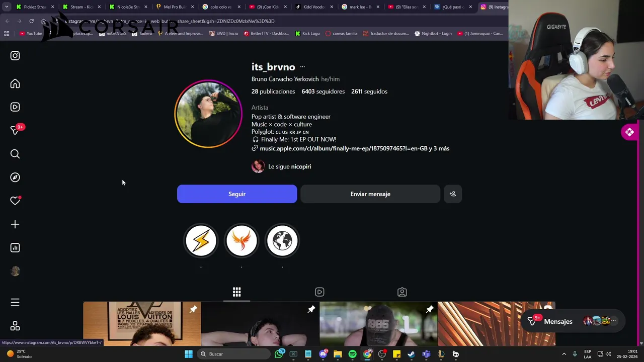Open Steam from taskbar

coord(411,354)
